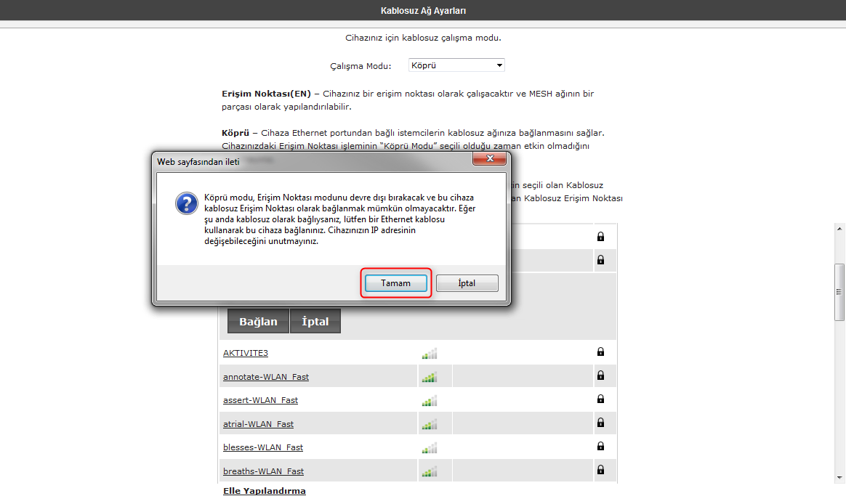Click the Bağlan connect button
This screenshot has width=846, height=504.
[258, 322]
